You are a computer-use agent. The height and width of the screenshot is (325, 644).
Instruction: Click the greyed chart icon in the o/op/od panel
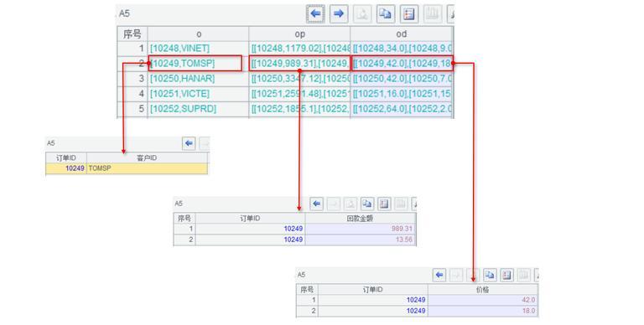[x=432, y=14]
